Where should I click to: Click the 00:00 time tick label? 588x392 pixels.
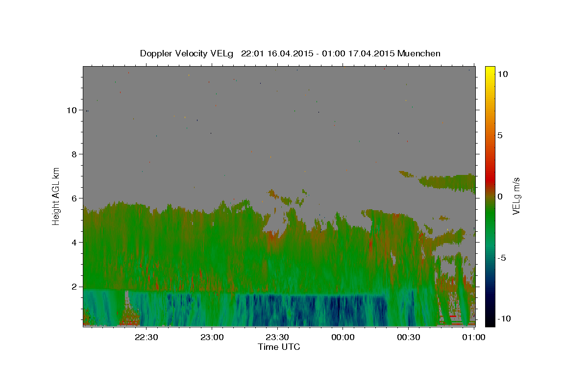click(x=343, y=337)
